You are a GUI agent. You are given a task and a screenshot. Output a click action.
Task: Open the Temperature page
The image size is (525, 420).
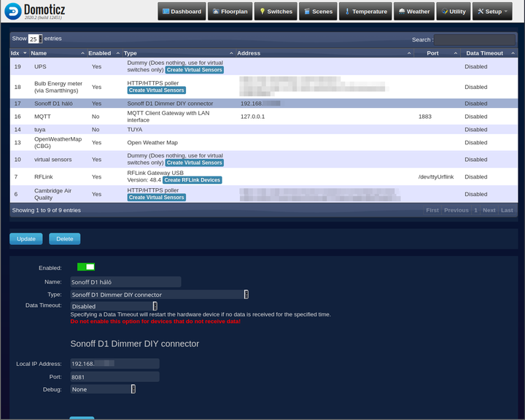(366, 12)
